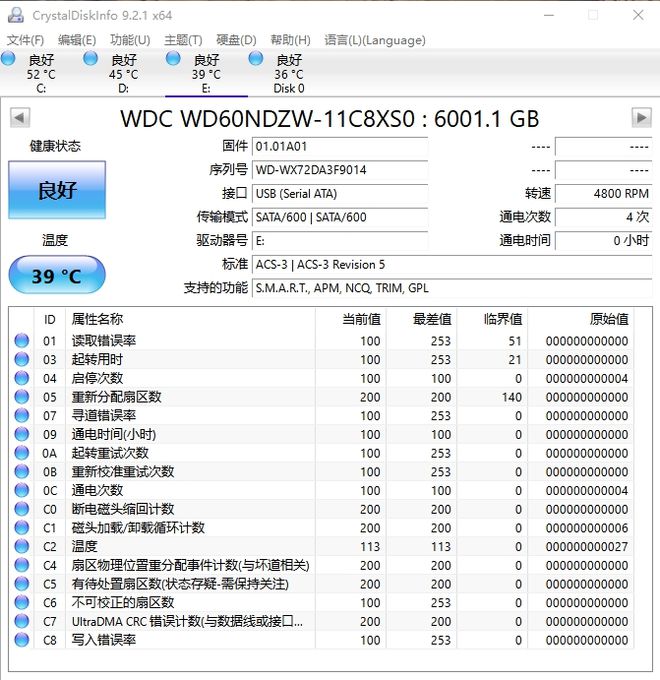Image resolution: width=660 pixels, height=680 pixels.
Task: Click status orb for C0 断电磁头缩回计数
Action: [x=22, y=509]
